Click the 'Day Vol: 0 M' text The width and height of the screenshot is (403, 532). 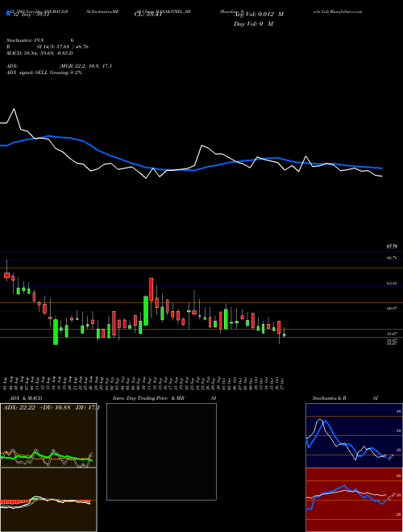point(253,23)
